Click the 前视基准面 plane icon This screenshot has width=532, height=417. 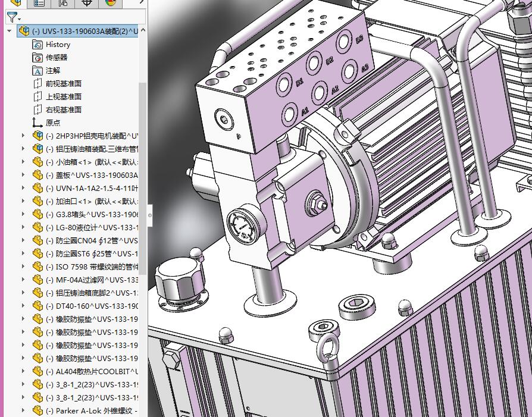[x=37, y=83]
